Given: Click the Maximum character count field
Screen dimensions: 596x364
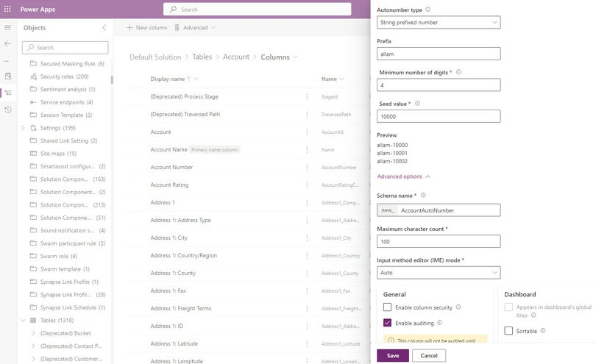Looking at the screenshot, I should tap(439, 241).
